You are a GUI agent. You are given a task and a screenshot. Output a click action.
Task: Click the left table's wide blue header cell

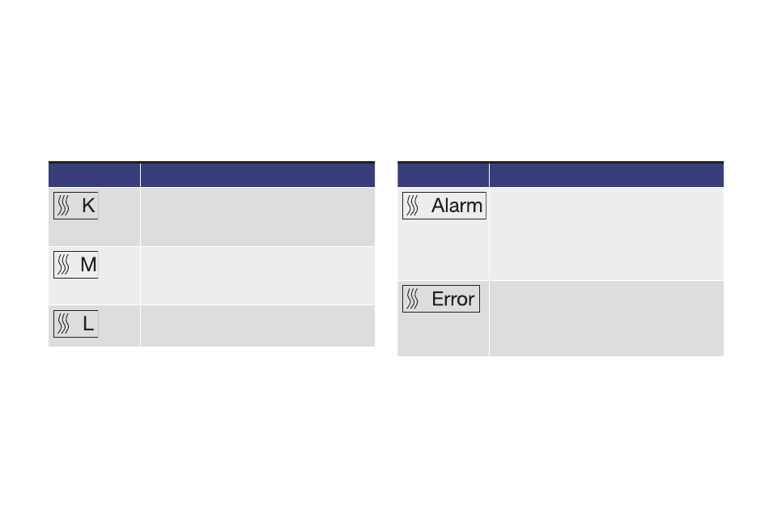coord(257,175)
